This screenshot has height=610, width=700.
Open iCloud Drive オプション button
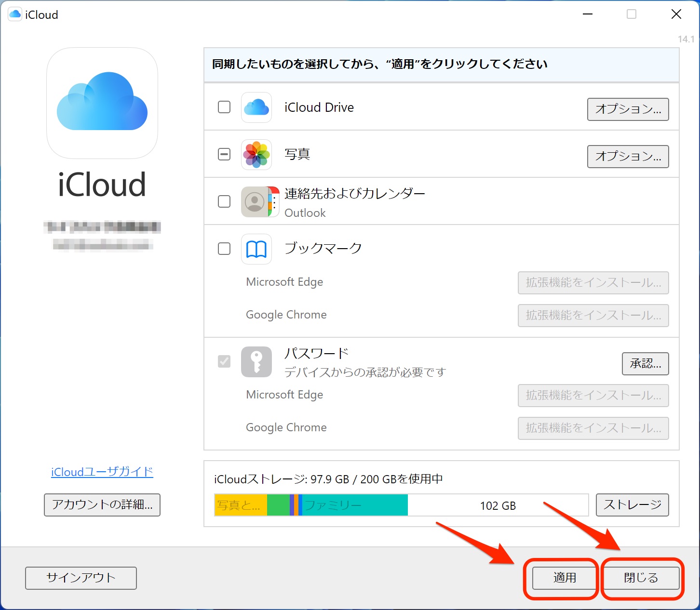point(628,109)
